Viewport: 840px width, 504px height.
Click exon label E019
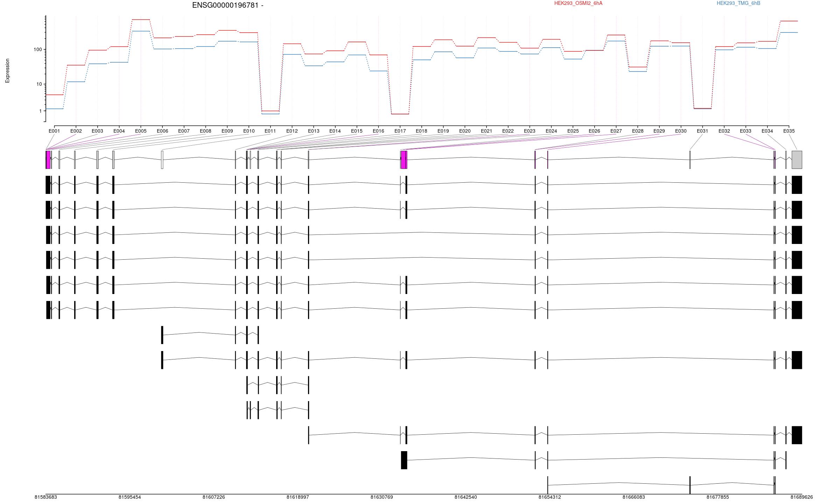pos(443,131)
